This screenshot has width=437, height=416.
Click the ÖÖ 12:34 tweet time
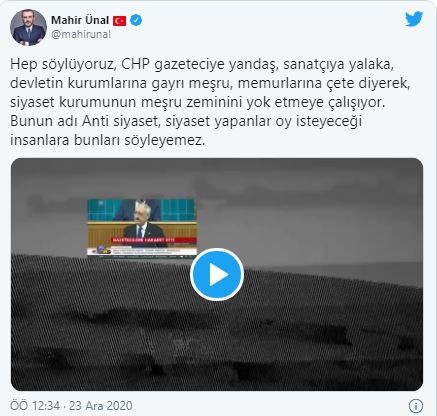(x=35, y=406)
